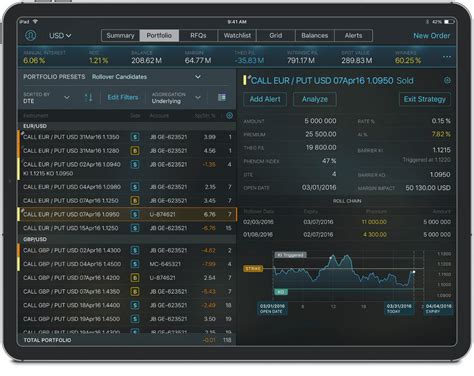
Task: Click account U-874621 on GBP 07Apr16 1.4200 row
Action: pyautogui.click(x=162, y=278)
